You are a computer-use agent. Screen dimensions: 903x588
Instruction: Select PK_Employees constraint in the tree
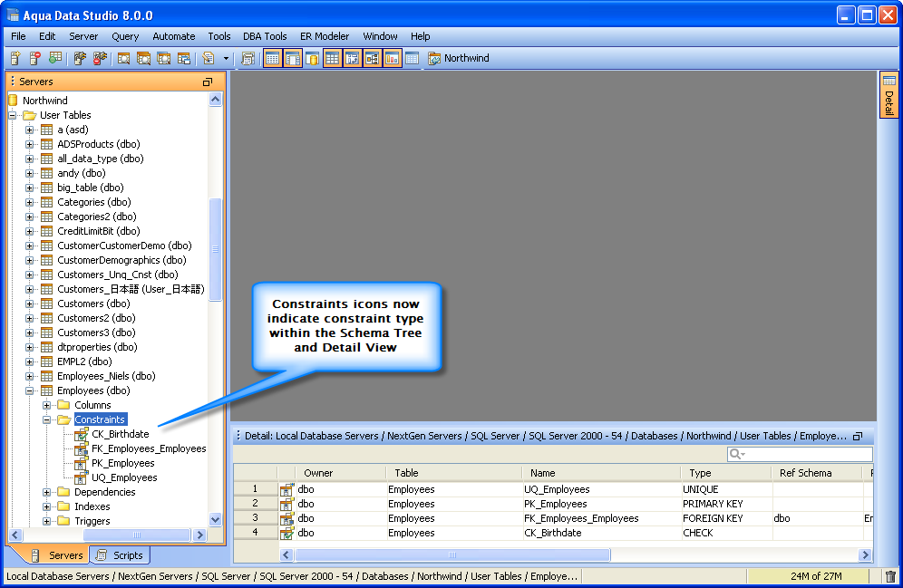123,463
